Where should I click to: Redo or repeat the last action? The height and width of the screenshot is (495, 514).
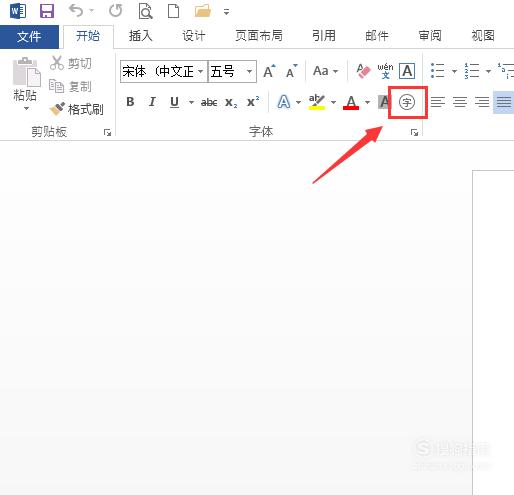[116, 11]
